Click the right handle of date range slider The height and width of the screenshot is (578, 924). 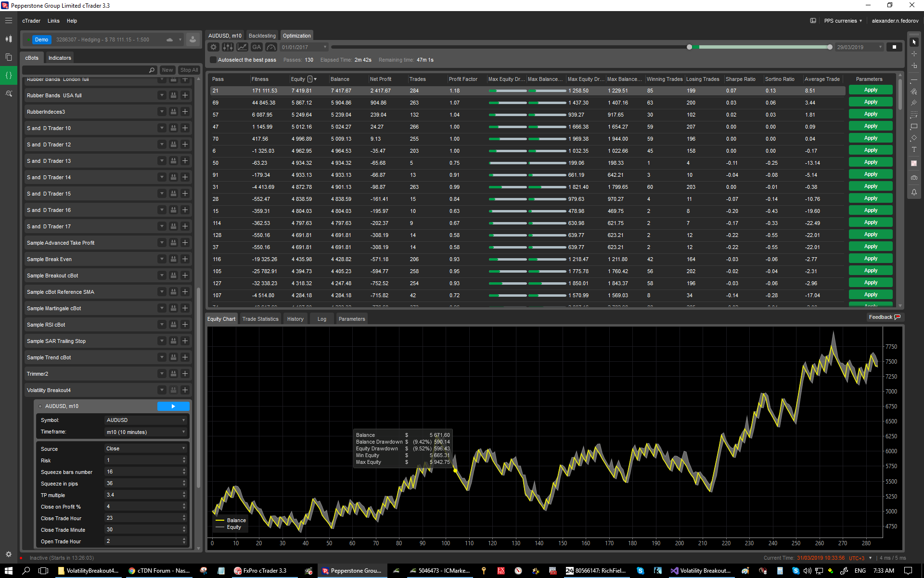pos(830,47)
